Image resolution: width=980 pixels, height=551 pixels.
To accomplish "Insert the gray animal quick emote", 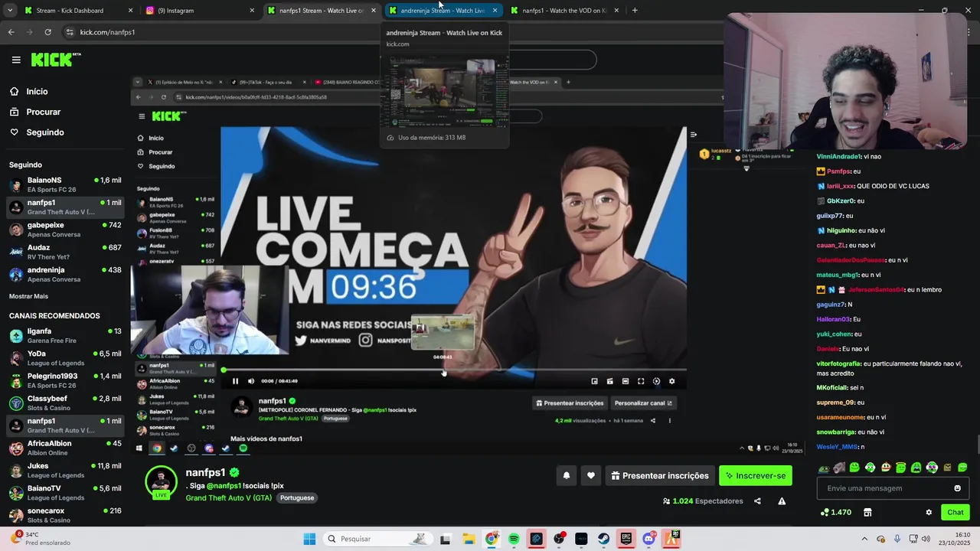I will point(839,468).
